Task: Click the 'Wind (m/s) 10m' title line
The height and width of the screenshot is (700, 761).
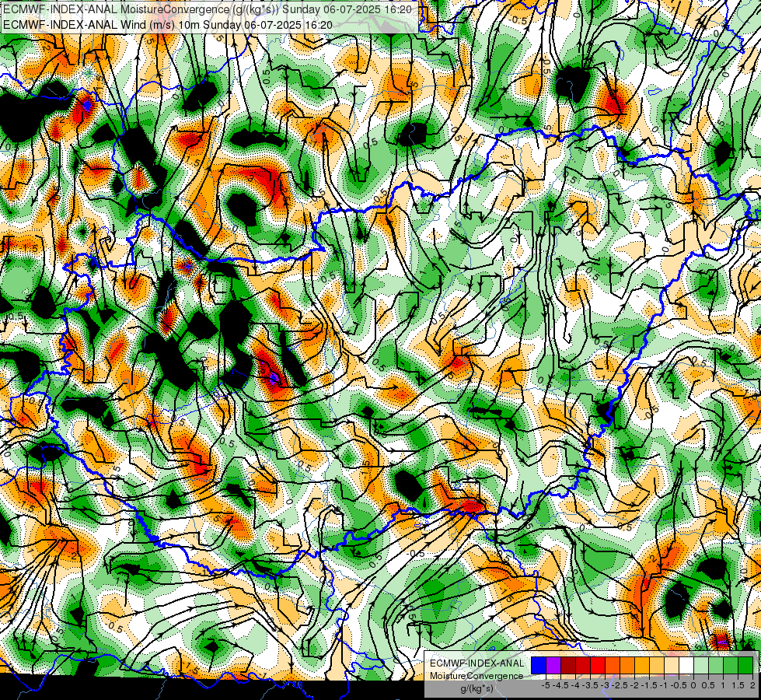Action: point(168,24)
